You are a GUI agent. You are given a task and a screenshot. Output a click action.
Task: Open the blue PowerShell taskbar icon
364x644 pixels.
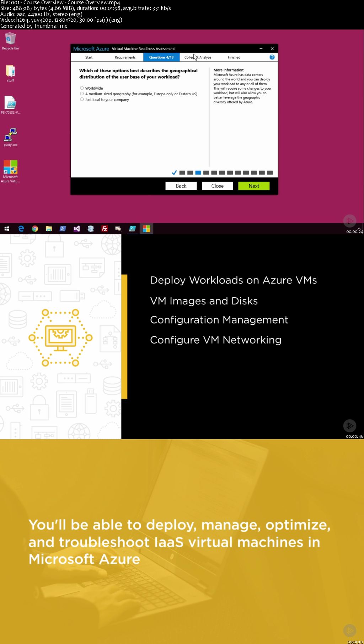coord(63,229)
